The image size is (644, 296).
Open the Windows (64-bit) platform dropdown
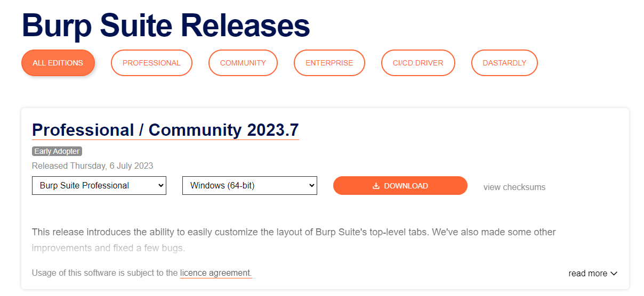pos(249,186)
